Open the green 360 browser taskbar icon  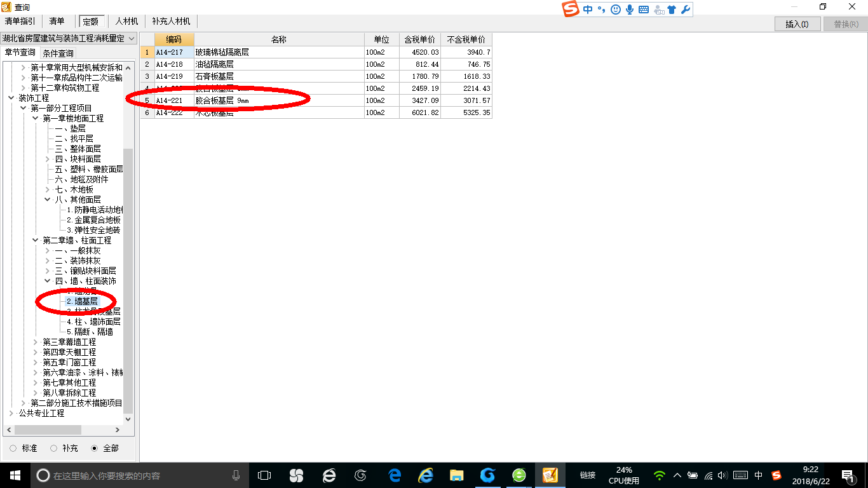pos(519,475)
